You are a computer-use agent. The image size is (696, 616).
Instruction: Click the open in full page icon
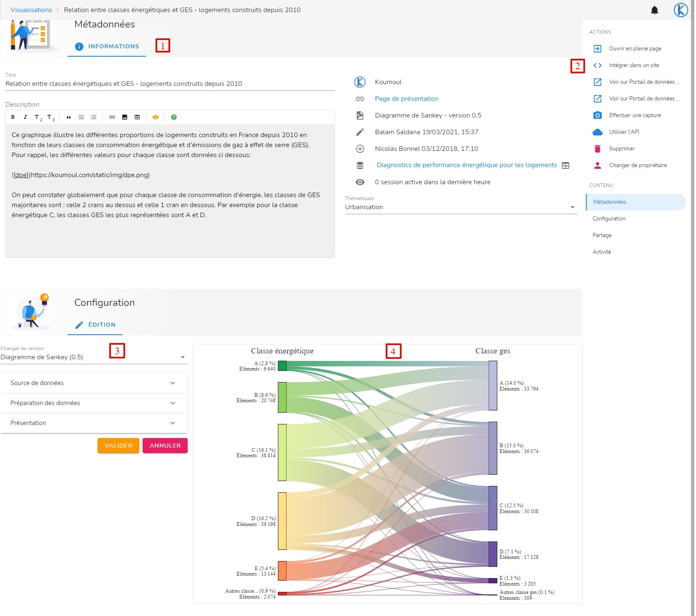[x=598, y=49]
